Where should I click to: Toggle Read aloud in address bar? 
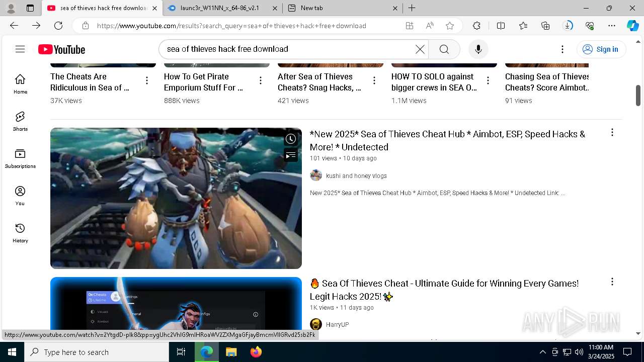click(430, 26)
